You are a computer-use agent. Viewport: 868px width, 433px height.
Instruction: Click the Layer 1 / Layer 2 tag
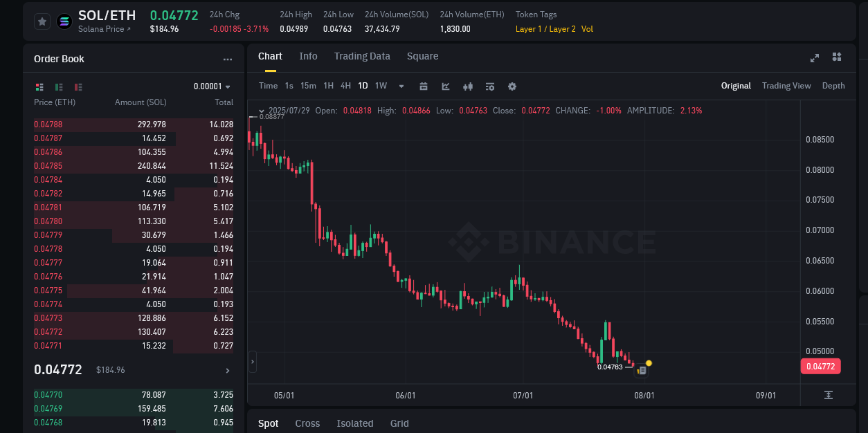[x=545, y=29]
